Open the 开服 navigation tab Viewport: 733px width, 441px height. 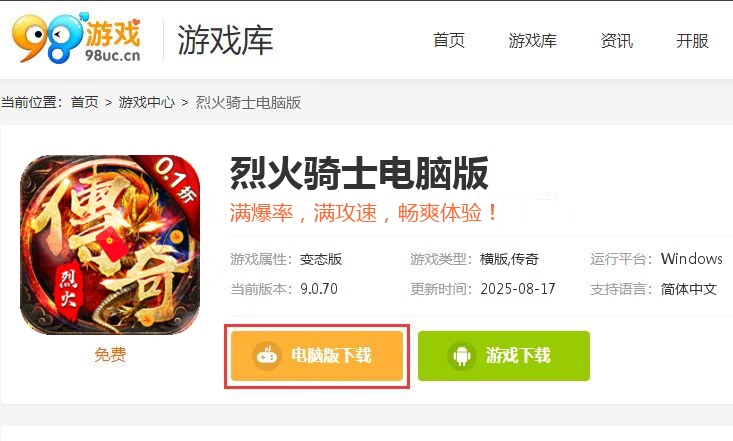tap(692, 41)
